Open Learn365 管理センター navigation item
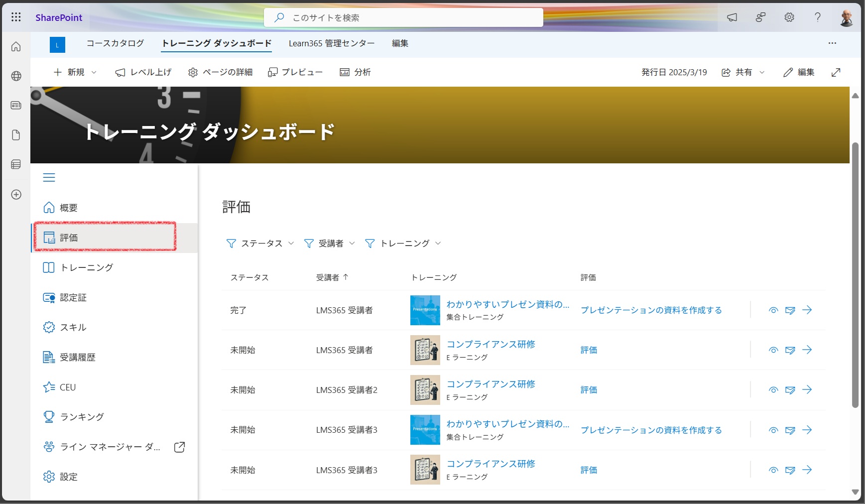This screenshot has height=504, width=865. [332, 43]
